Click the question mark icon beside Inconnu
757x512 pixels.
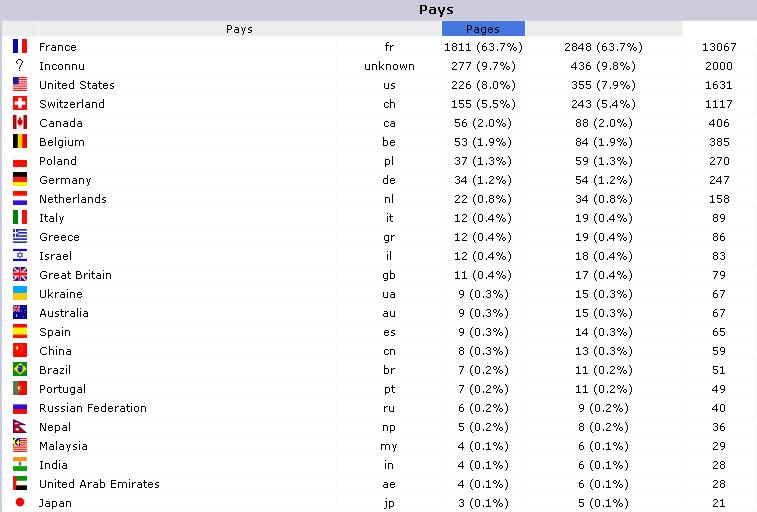pos(20,65)
